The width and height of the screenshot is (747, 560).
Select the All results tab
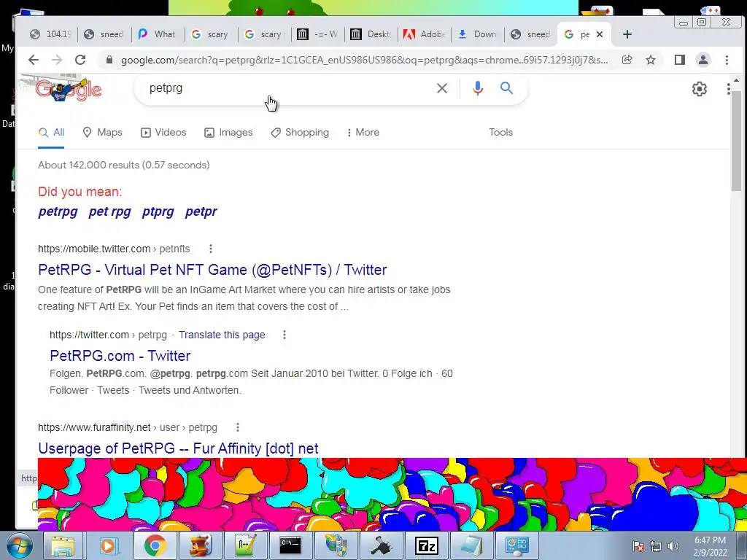click(51, 133)
